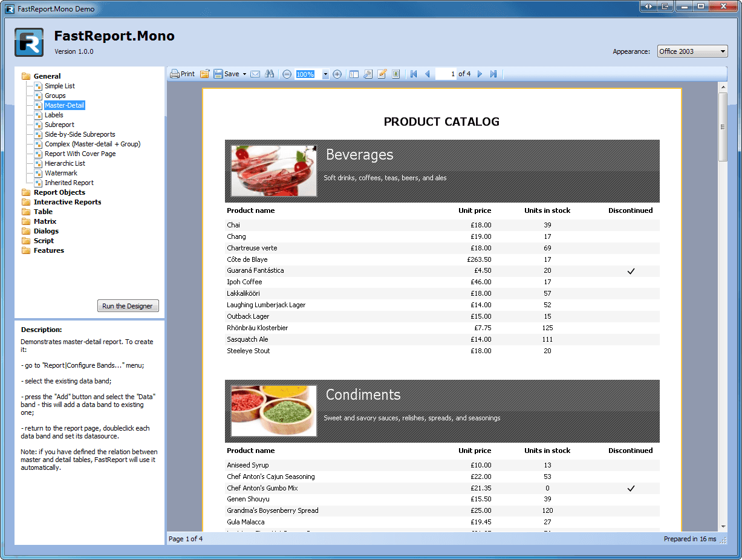Click the scrollbar down arrow
Viewport: 742px width, 560px height.
coord(723,527)
